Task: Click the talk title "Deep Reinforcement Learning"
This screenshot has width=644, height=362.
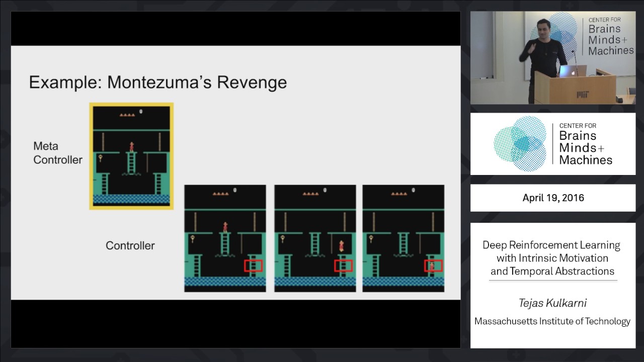Action: coord(551,245)
